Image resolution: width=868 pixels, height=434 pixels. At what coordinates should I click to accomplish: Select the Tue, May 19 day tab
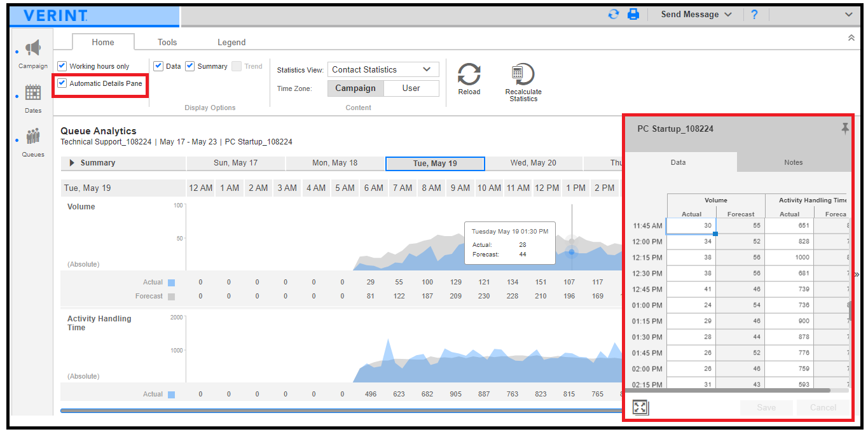pyautogui.click(x=435, y=164)
